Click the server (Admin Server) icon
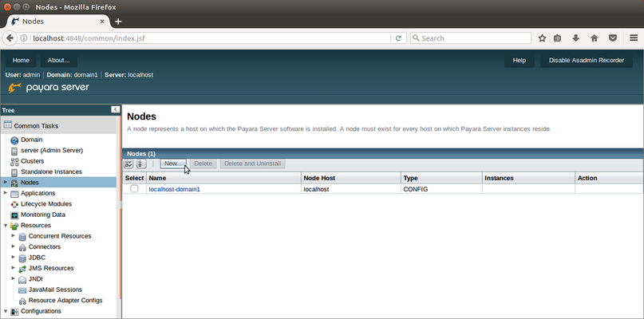The height and width of the screenshot is (319, 644). click(14, 151)
